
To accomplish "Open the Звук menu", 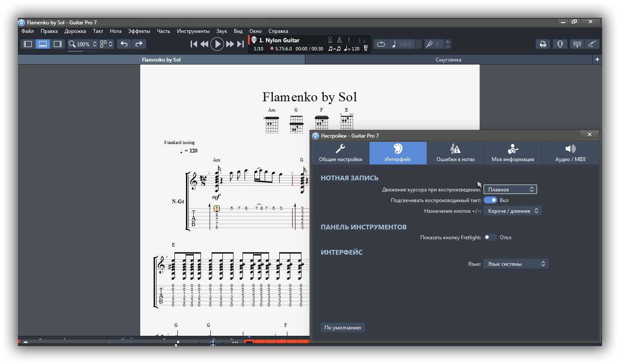I will click(x=221, y=31).
